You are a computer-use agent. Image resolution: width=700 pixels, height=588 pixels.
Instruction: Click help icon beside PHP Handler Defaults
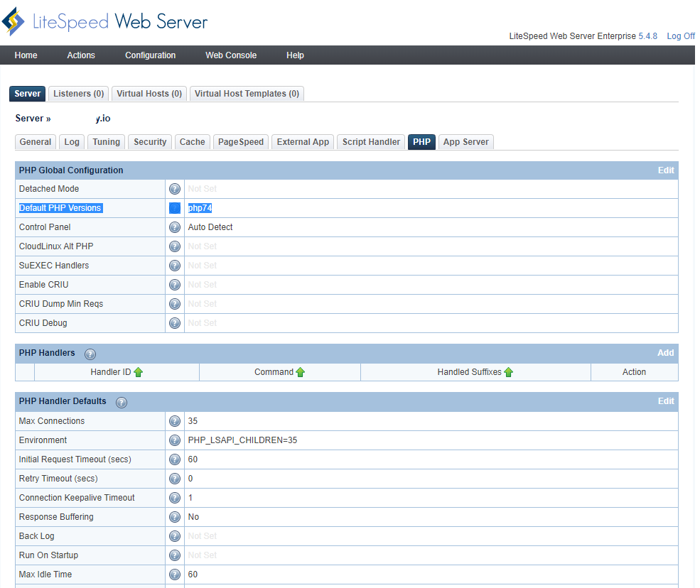[122, 402]
